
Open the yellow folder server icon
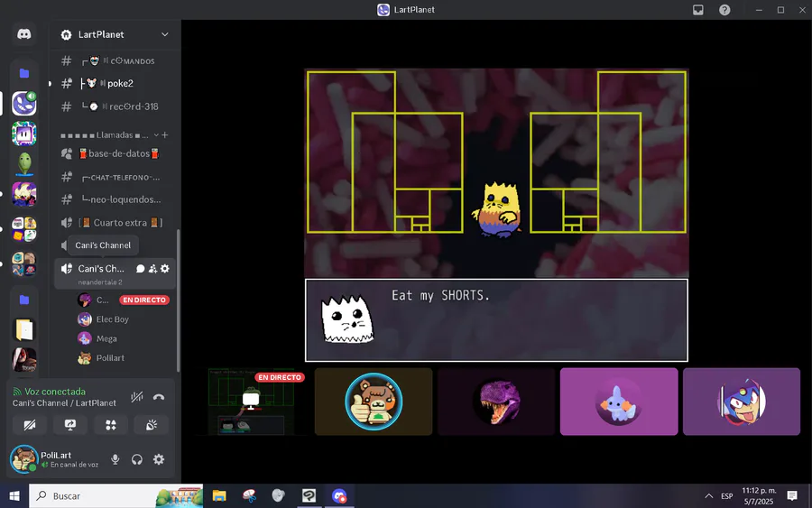23,330
